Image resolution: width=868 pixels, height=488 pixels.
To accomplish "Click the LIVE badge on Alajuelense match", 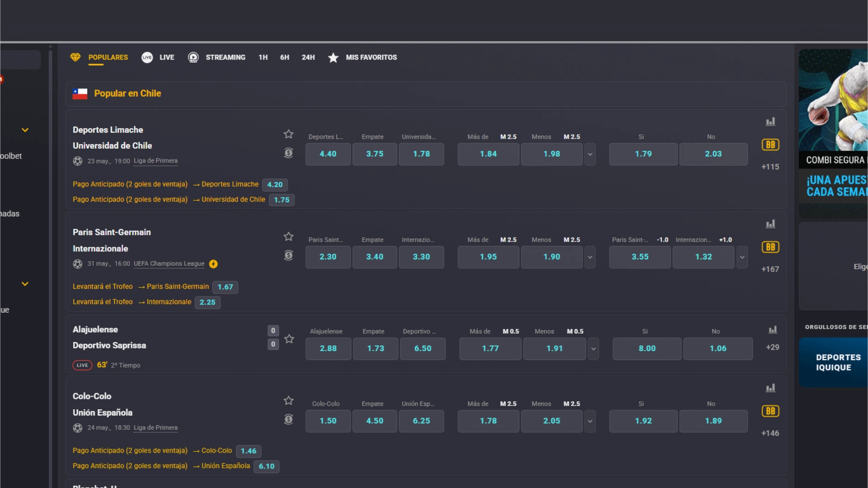I will click(82, 366).
